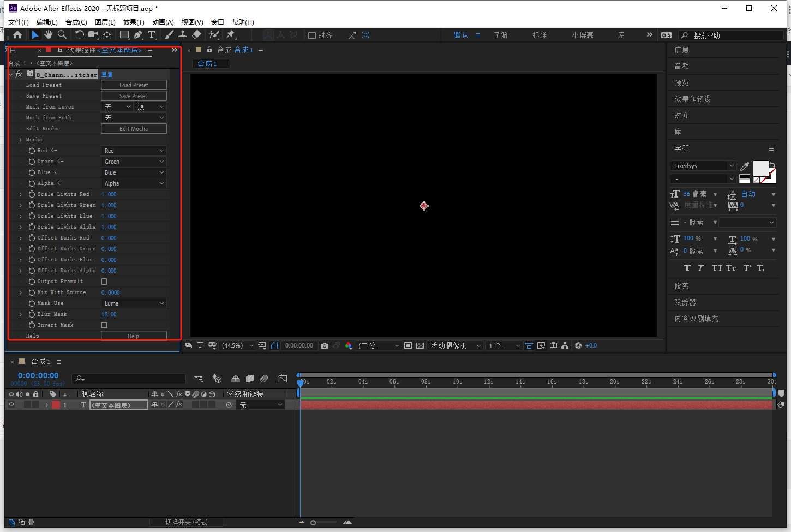
Task: Switch to the 标准 workspace
Action: 540,35
